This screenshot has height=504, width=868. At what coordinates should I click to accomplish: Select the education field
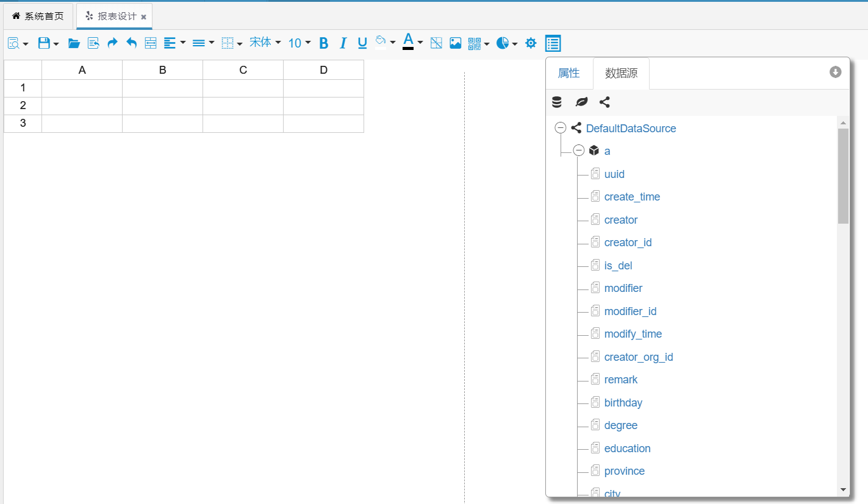click(627, 449)
